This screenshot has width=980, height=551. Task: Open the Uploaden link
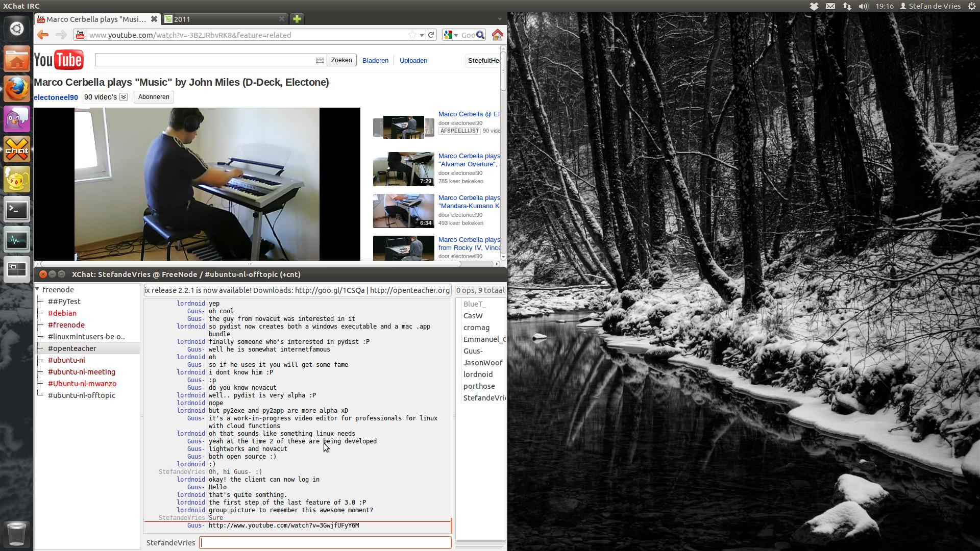[x=413, y=60]
